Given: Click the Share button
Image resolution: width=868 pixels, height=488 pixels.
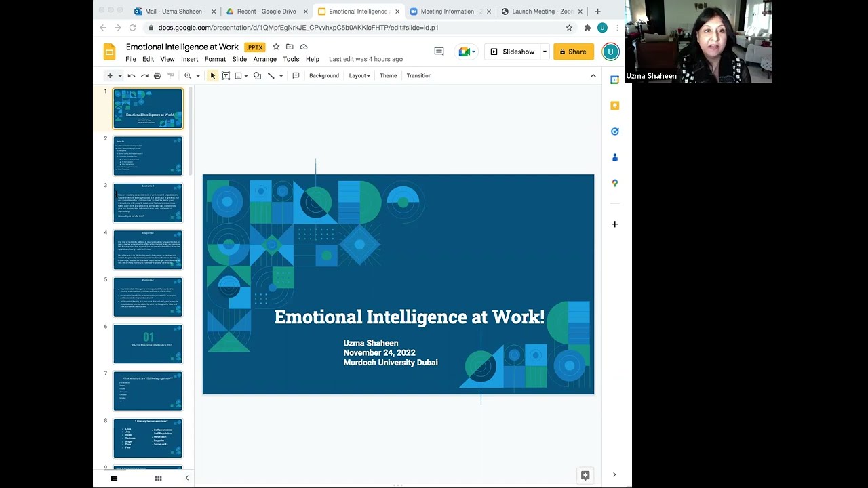Looking at the screenshot, I should point(574,52).
